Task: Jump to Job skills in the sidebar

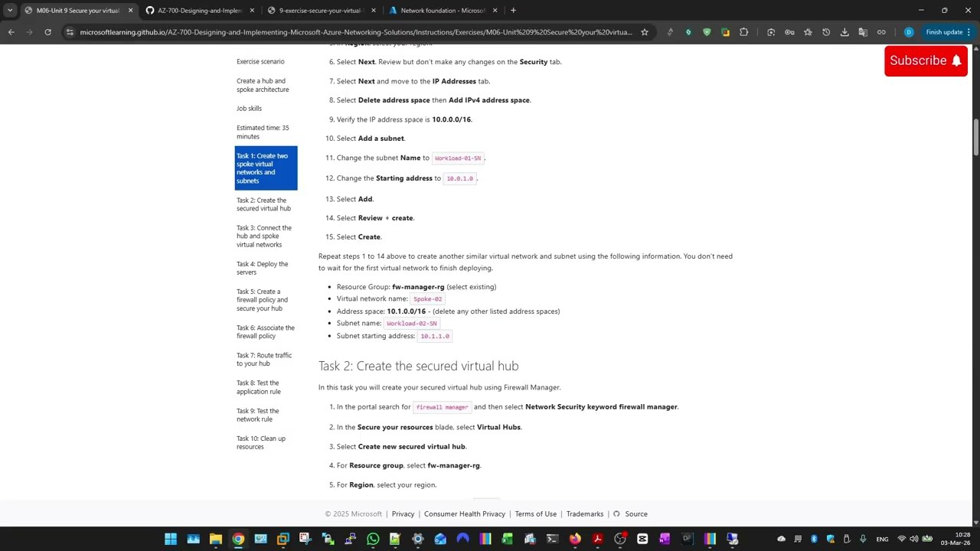Action: [x=249, y=109]
